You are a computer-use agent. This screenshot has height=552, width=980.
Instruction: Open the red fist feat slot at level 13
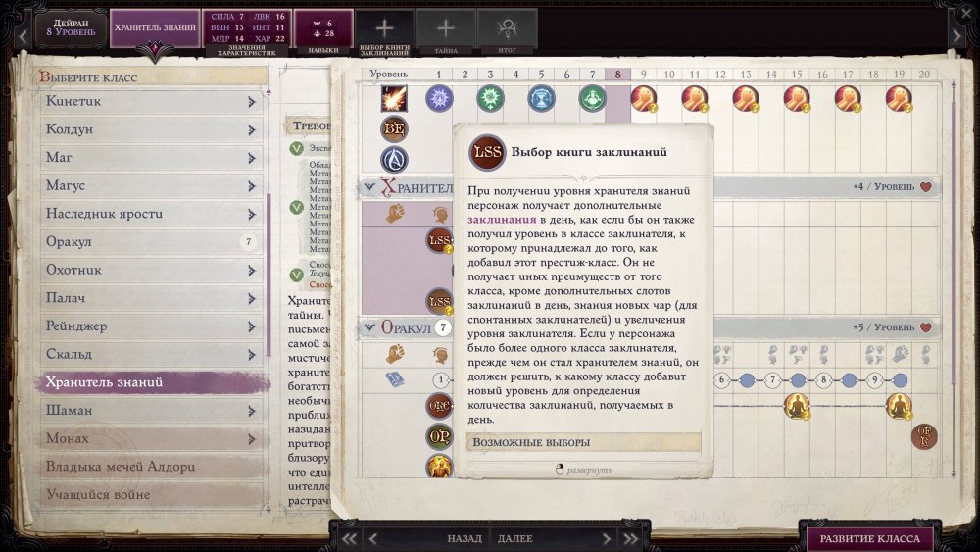(746, 99)
